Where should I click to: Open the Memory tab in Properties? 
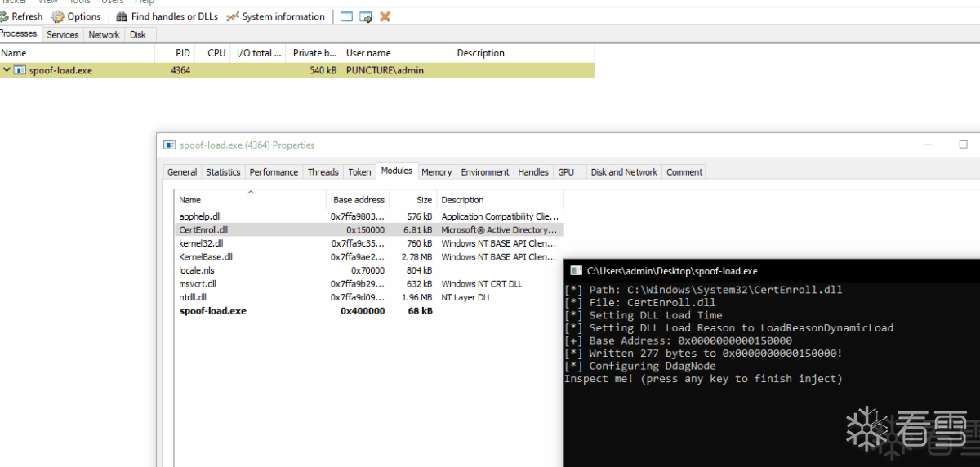tap(437, 172)
